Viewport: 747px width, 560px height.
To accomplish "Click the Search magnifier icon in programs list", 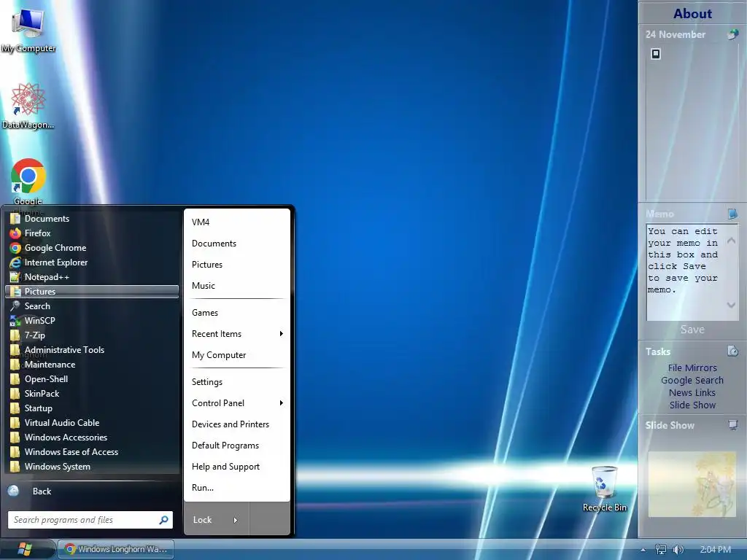I will (x=15, y=306).
